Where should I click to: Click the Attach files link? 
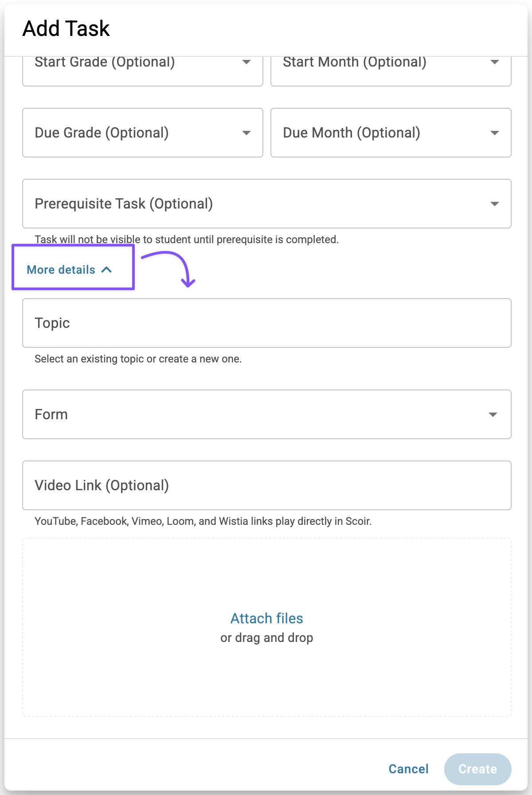[x=266, y=618]
